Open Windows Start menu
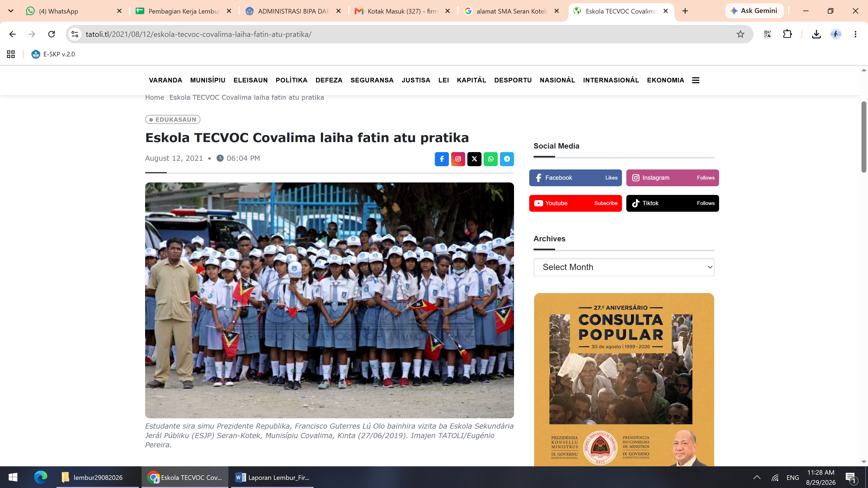This screenshot has width=868, height=488. click(x=13, y=477)
